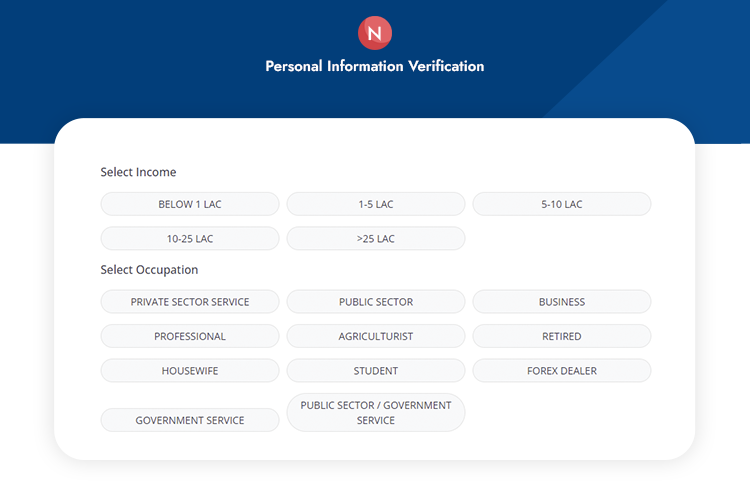This screenshot has height=500, width=750.
Task: Pick the HOUSEWIFE occupation option
Action: coord(190,371)
